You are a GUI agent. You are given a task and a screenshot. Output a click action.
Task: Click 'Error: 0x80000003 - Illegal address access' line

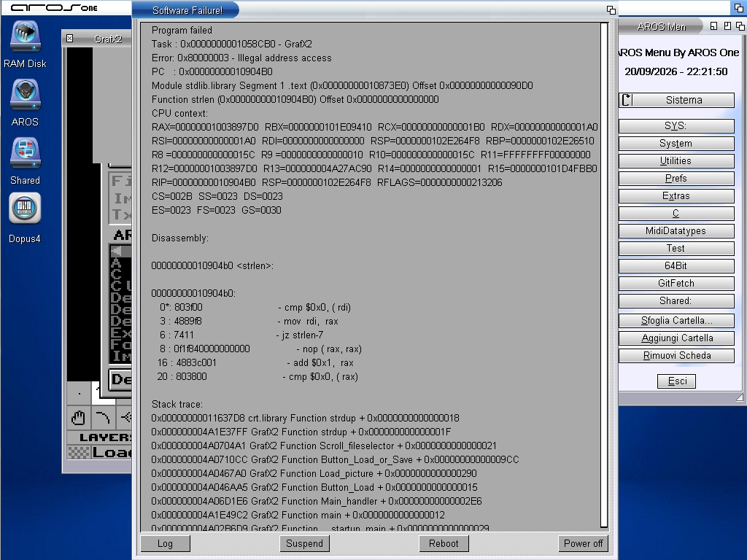click(241, 58)
